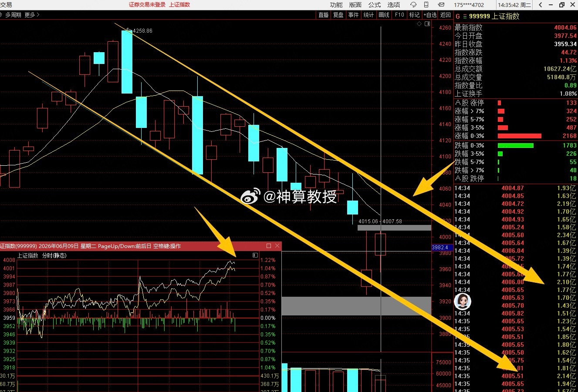Click the 事件 toolbar button
578x392 pixels.
coord(354,15)
